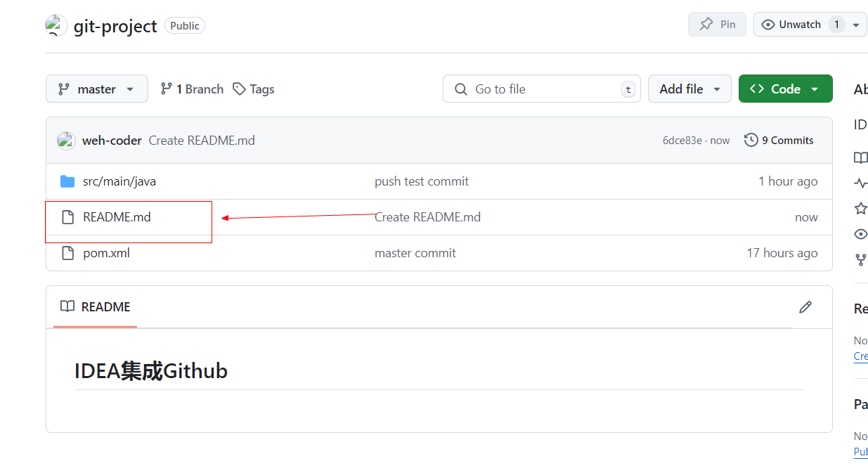Open Create README.md commit in README.md row
Image resolution: width=868 pixels, height=473 pixels.
click(427, 217)
